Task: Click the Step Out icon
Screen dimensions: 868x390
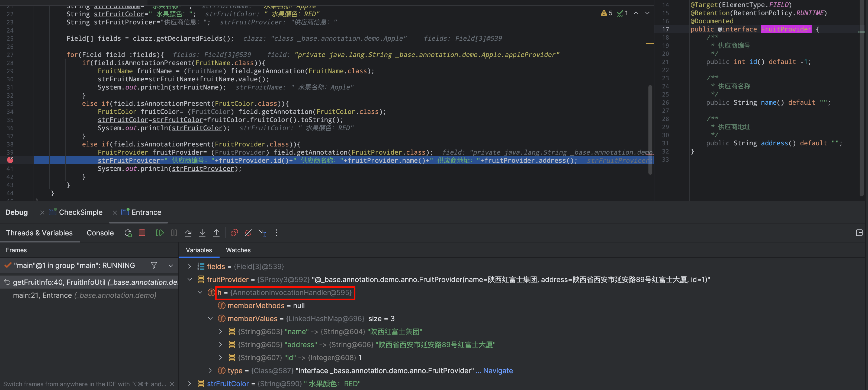Action: point(216,233)
